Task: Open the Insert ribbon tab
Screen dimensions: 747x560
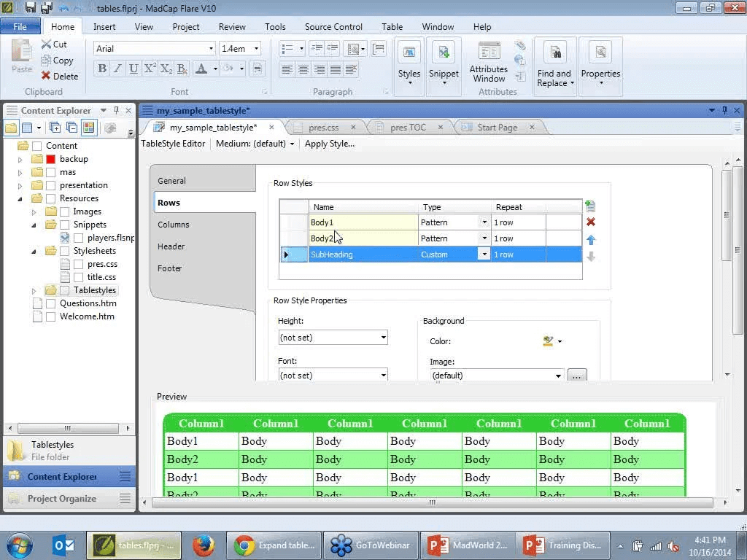Action: (104, 27)
